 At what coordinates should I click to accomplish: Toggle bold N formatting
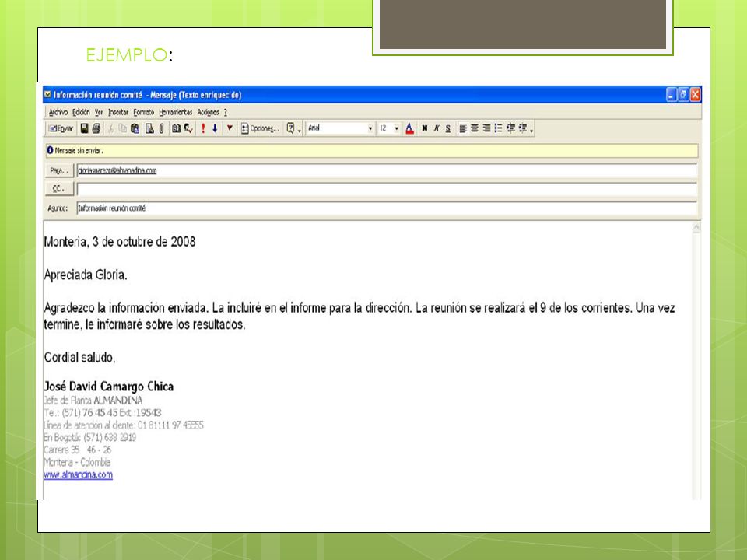point(425,128)
